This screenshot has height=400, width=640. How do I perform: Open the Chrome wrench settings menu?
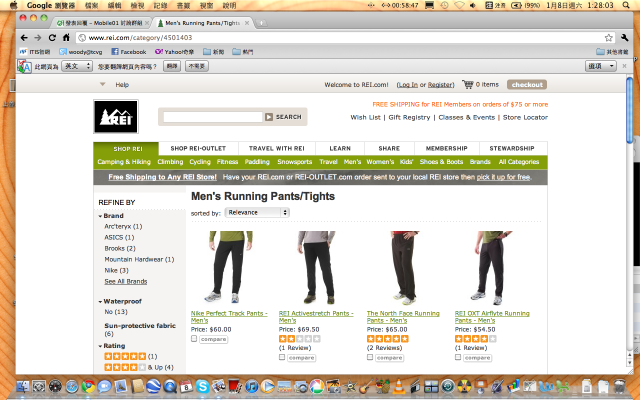click(x=624, y=38)
